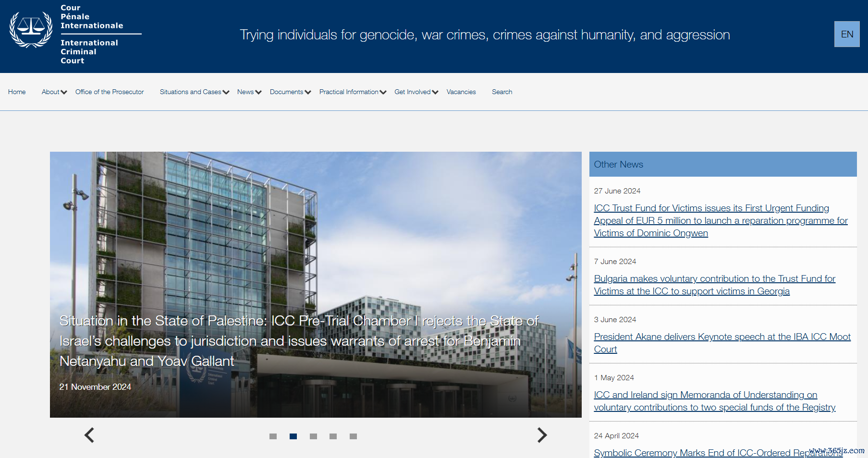Expand the News dropdown menu

point(249,92)
